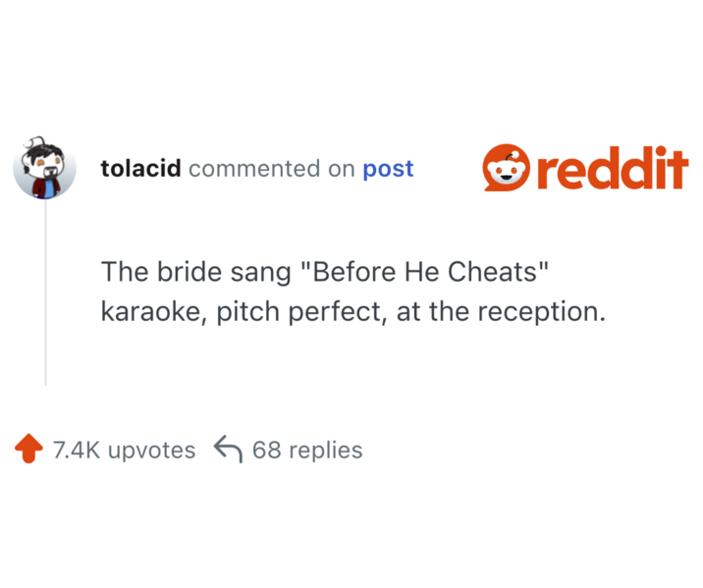This screenshot has height=588, width=703.
Task: Click the word "upvotes" beside the count
Action: pyautogui.click(x=151, y=451)
